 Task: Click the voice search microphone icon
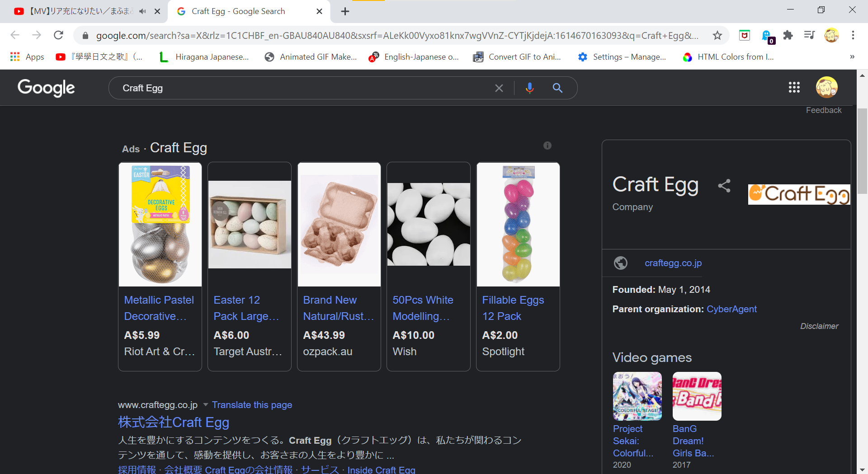tap(529, 88)
